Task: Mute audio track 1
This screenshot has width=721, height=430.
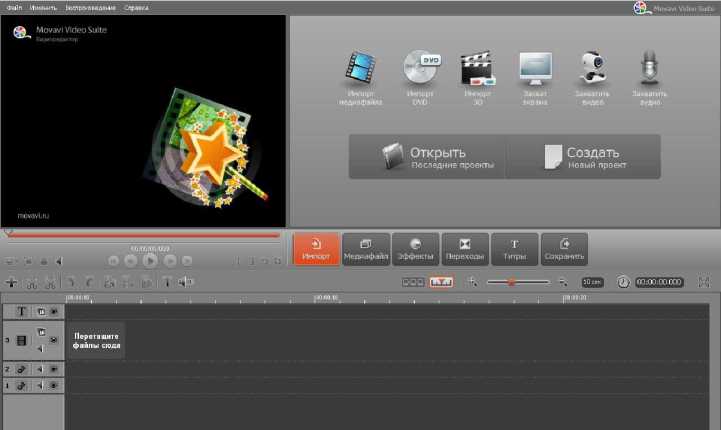Action: tap(40, 386)
